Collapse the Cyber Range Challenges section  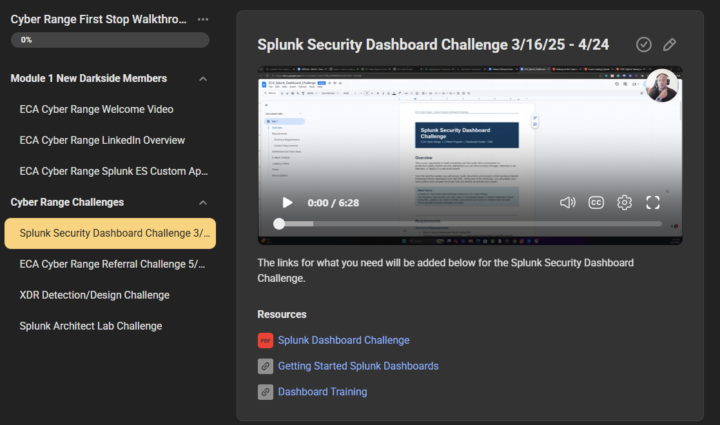203,203
